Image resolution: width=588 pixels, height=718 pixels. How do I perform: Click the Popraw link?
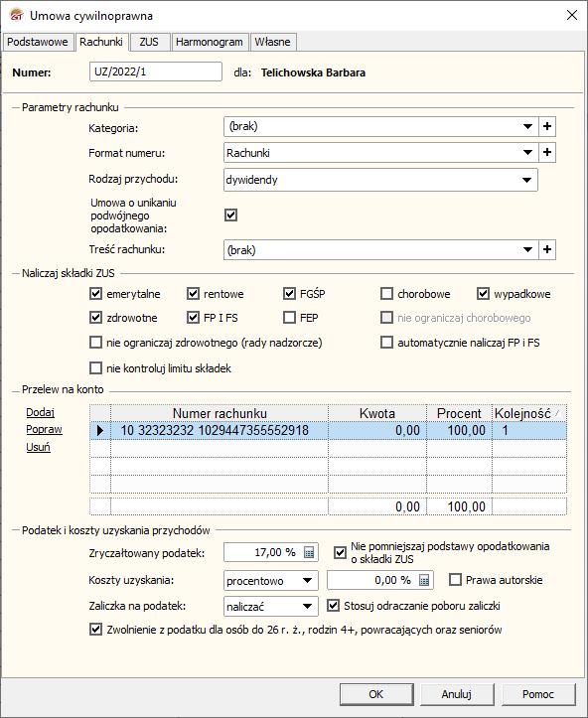(x=44, y=430)
